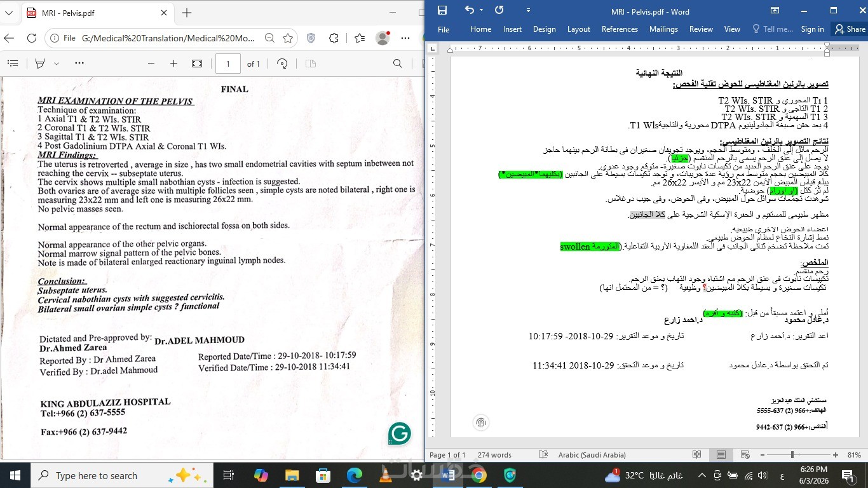Switch Word to Read Mode view
This screenshot has height=488, width=868.
[697, 455]
